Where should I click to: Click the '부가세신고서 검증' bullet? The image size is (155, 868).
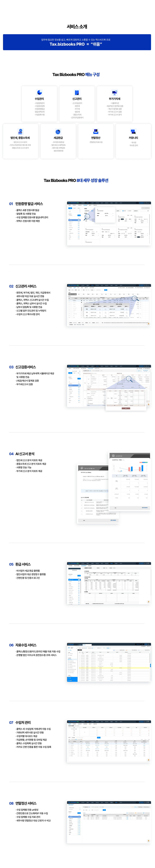click(24, 384)
